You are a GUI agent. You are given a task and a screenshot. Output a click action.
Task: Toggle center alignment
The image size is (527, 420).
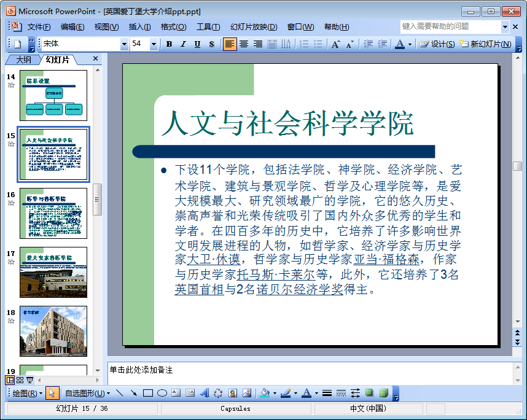pyautogui.click(x=244, y=44)
